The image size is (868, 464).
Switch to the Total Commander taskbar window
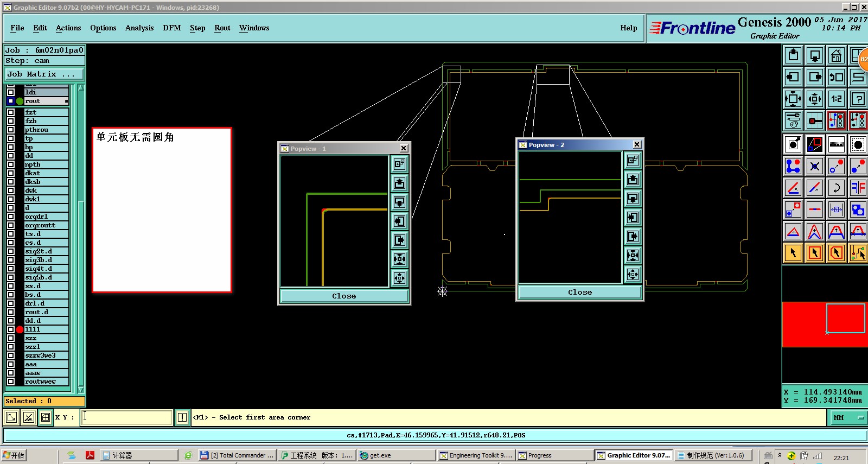(237, 455)
